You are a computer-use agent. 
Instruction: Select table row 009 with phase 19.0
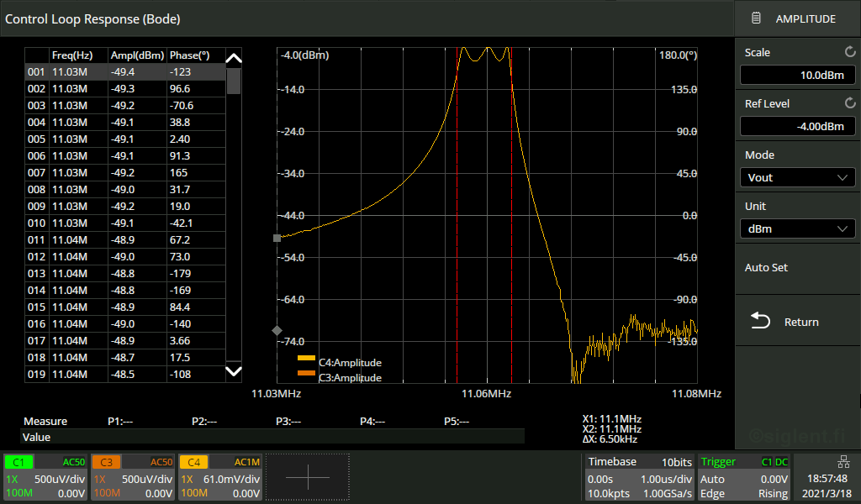[125, 206]
